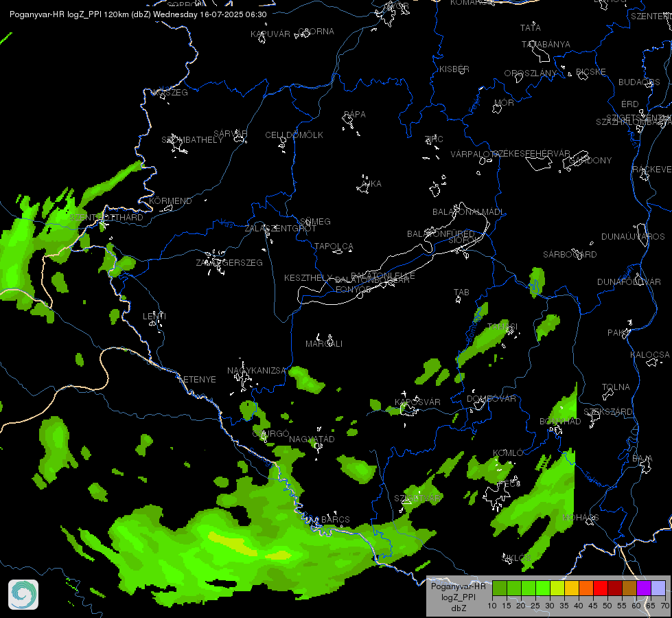Image resolution: width=672 pixels, height=618 pixels.
Task: Select the OROSZLÁNY city label
Action: coord(531,73)
